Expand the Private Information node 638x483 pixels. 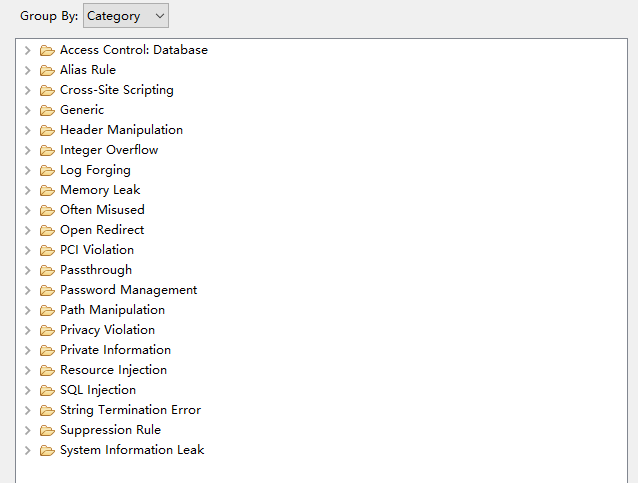[28, 350]
